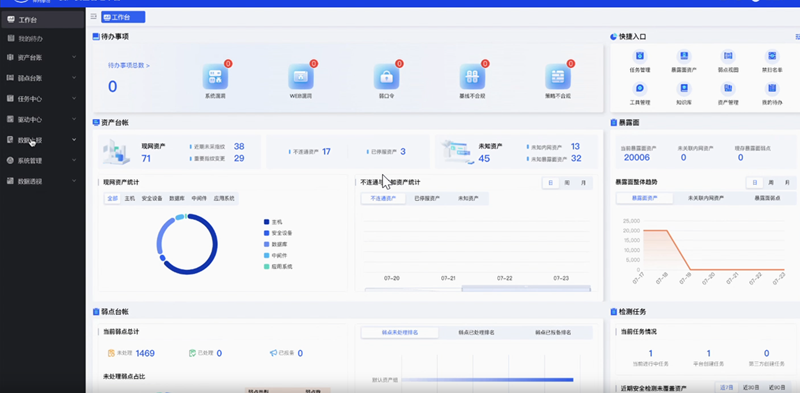Screen dimensions: 800x393
Task: Toggle 应用系统 legend entry
Action: (x=278, y=266)
